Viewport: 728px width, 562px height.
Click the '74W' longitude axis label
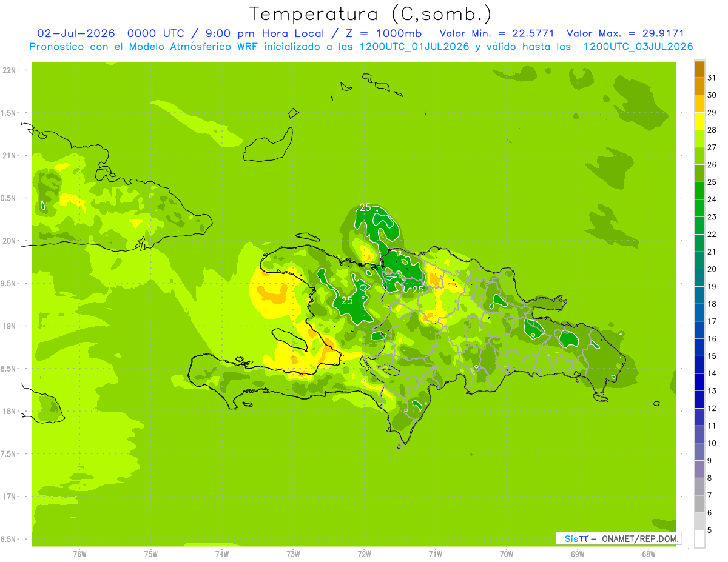point(222,554)
